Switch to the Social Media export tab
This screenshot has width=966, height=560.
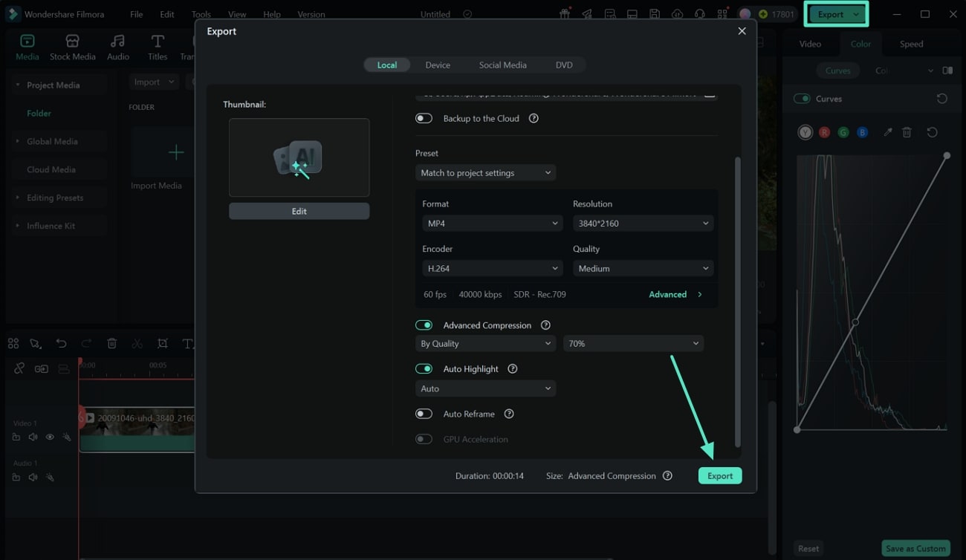pos(502,65)
